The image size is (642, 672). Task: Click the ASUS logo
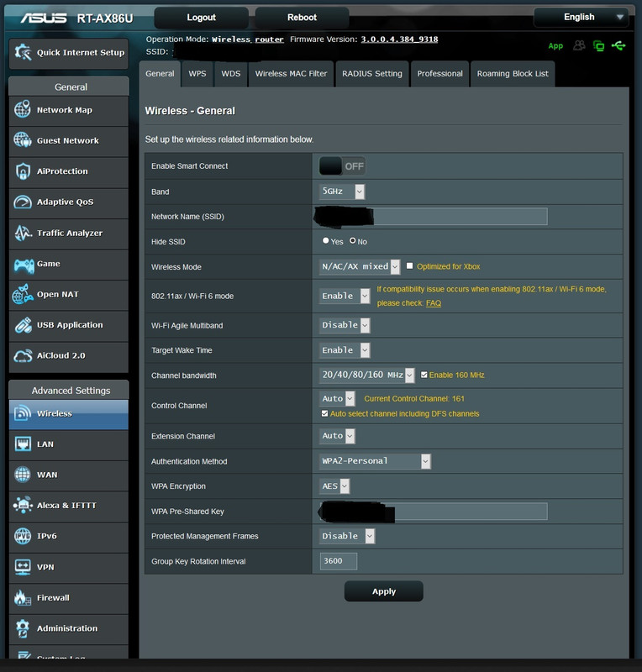pyautogui.click(x=44, y=18)
